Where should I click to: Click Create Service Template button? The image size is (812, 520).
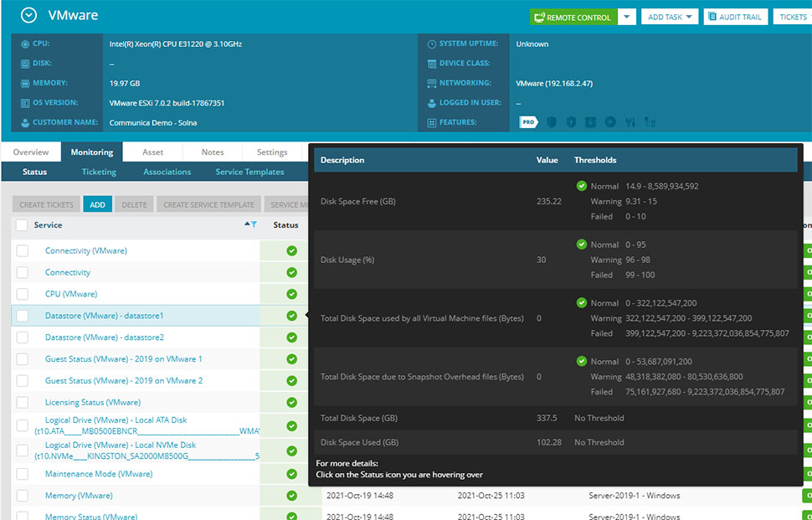(x=208, y=204)
